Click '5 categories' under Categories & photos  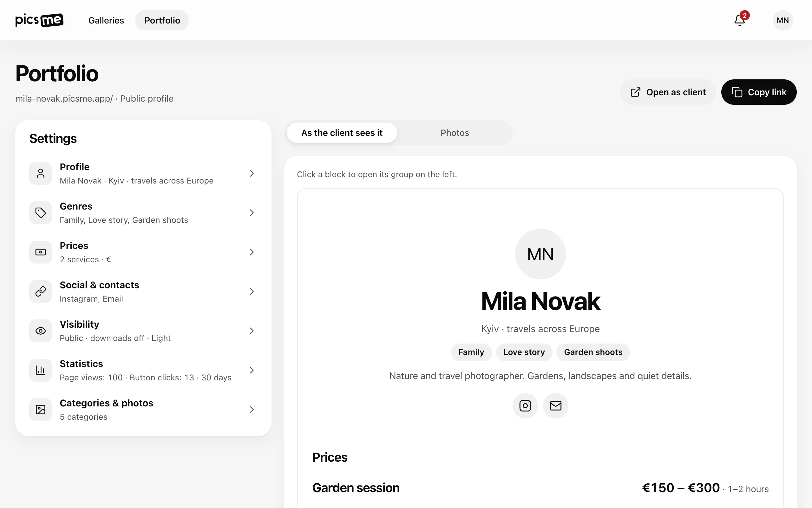pos(83,417)
